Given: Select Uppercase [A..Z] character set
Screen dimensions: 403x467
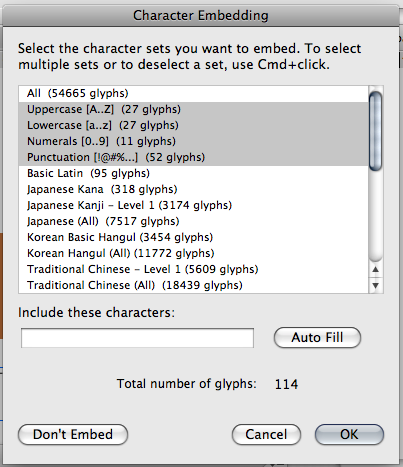Looking at the screenshot, I should pyautogui.click(x=194, y=109).
